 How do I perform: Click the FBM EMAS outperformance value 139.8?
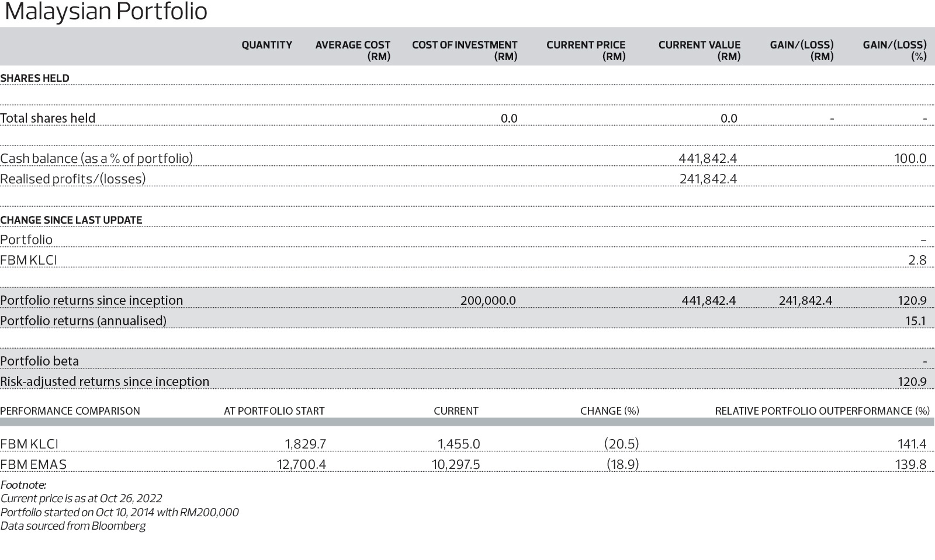tap(911, 464)
